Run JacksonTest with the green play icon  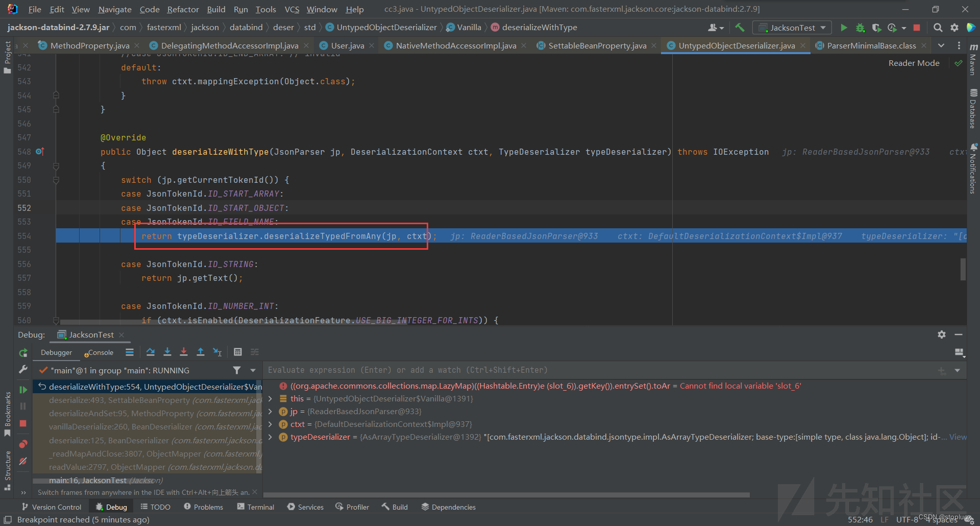click(844, 28)
